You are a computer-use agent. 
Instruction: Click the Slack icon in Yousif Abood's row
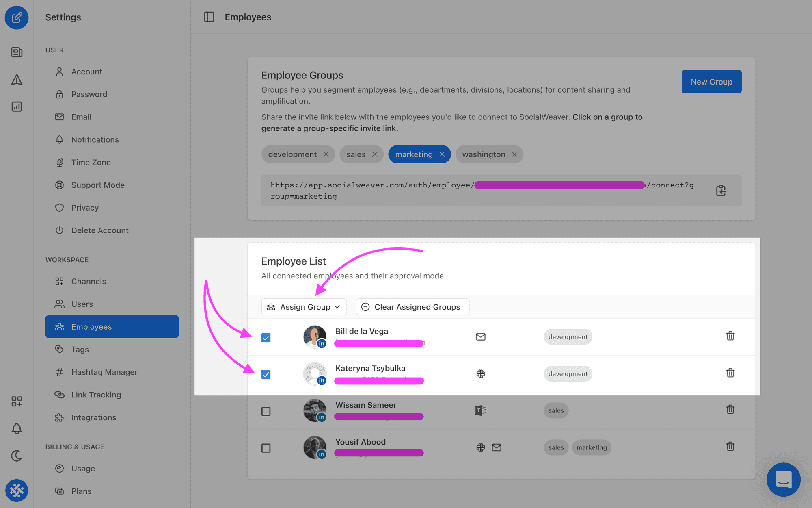pos(481,447)
